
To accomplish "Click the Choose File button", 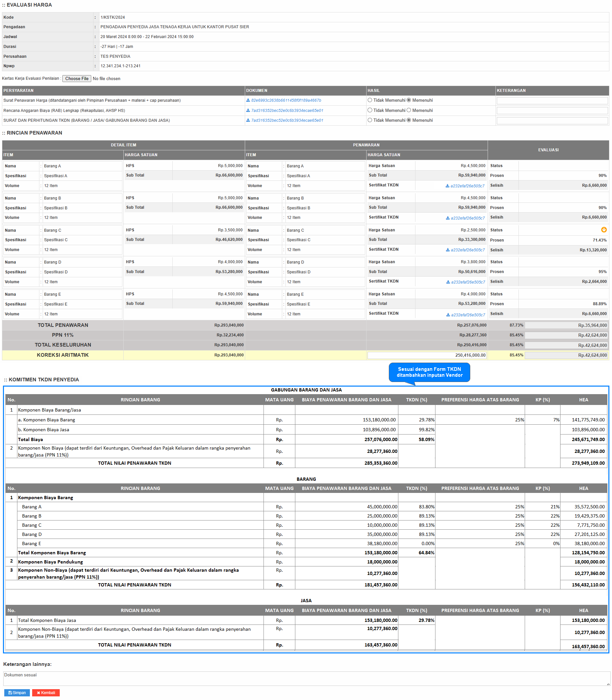I will coord(77,79).
